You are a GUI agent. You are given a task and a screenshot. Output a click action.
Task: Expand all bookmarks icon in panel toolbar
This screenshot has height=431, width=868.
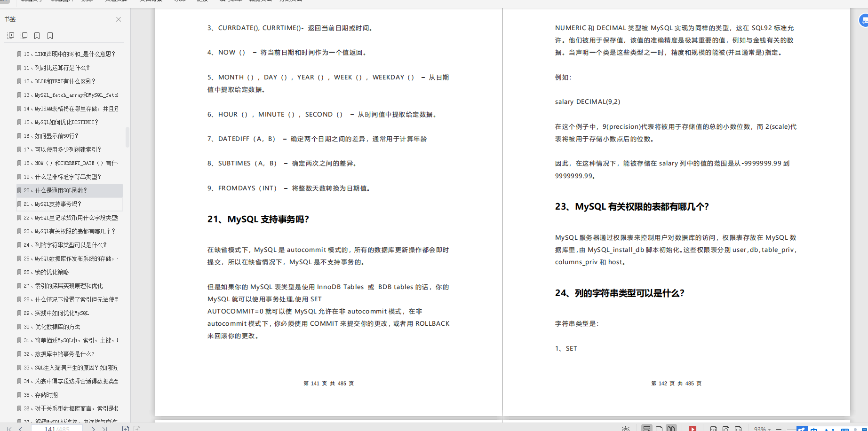tap(11, 36)
